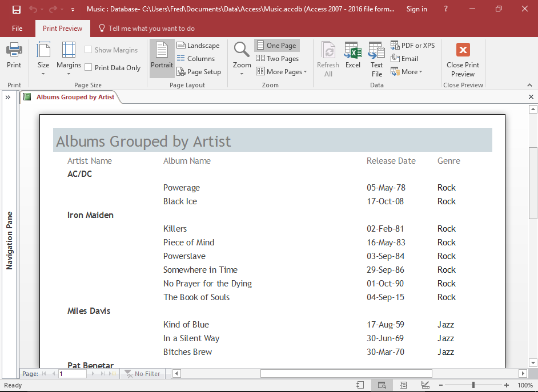Check the Print Data Only option
Image resolution: width=538 pixels, height=392 pixels.
click(89, 67)
